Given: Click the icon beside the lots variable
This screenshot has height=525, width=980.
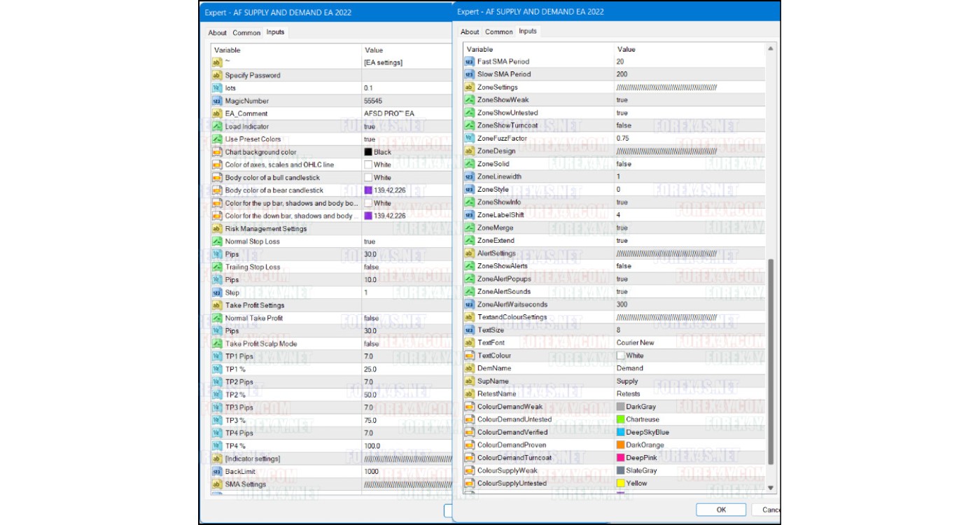Looking at the screenshot, I should click(x=217, y=88).
